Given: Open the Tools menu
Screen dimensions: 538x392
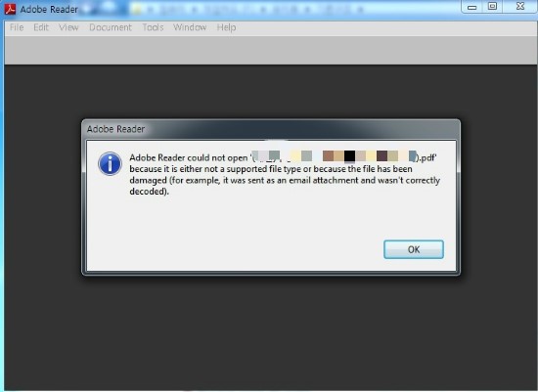Looking at the screenshot, I should click(x=153, y=27).
